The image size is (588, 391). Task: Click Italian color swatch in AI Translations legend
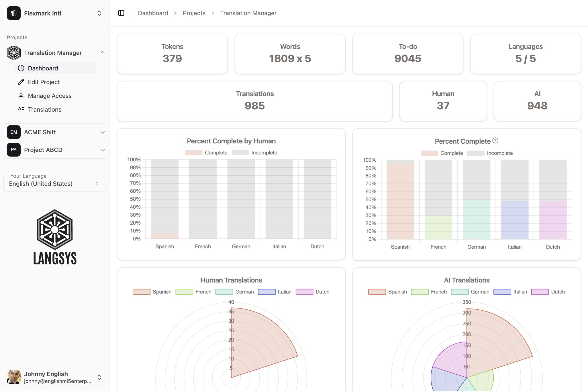coord(502,292)
